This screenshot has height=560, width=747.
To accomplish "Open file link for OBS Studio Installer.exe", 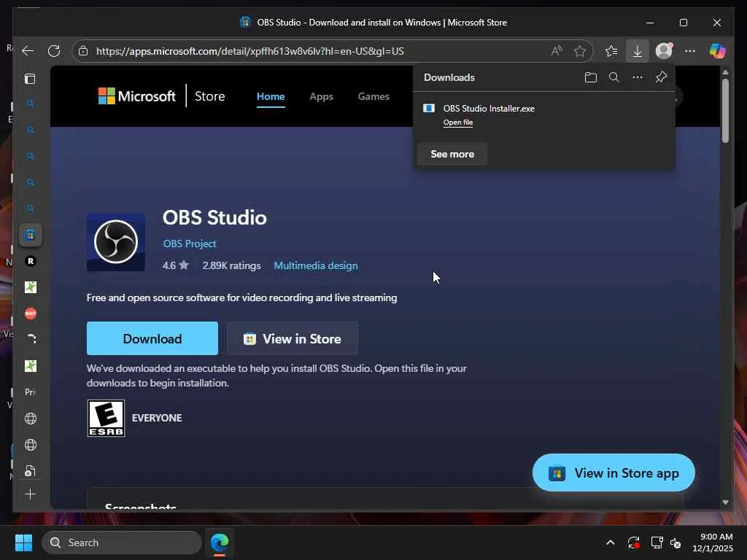I will (458, 122).
